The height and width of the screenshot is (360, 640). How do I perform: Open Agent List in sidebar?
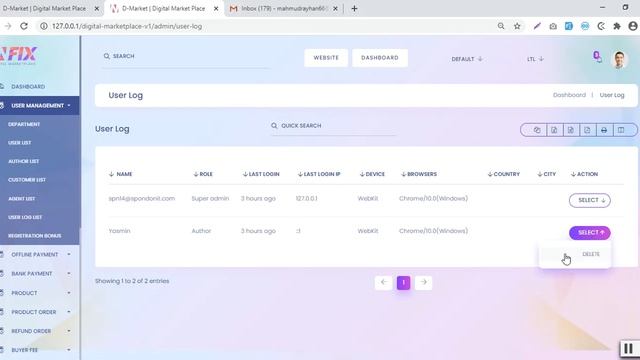22,198
